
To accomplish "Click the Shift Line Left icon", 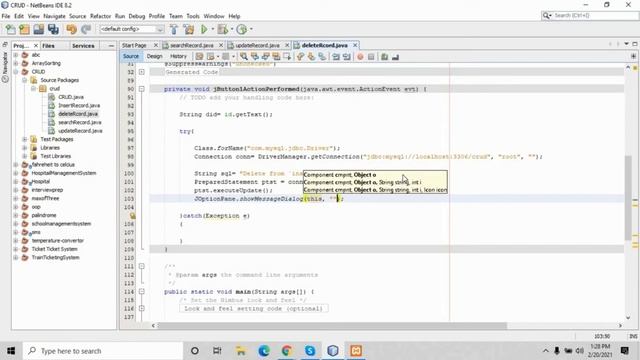I will pos(336,57).
